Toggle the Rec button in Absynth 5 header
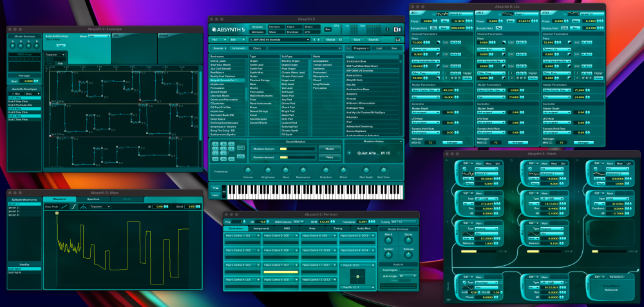The height and width of the screenshot is (307, 644). [x=328, y=29]
